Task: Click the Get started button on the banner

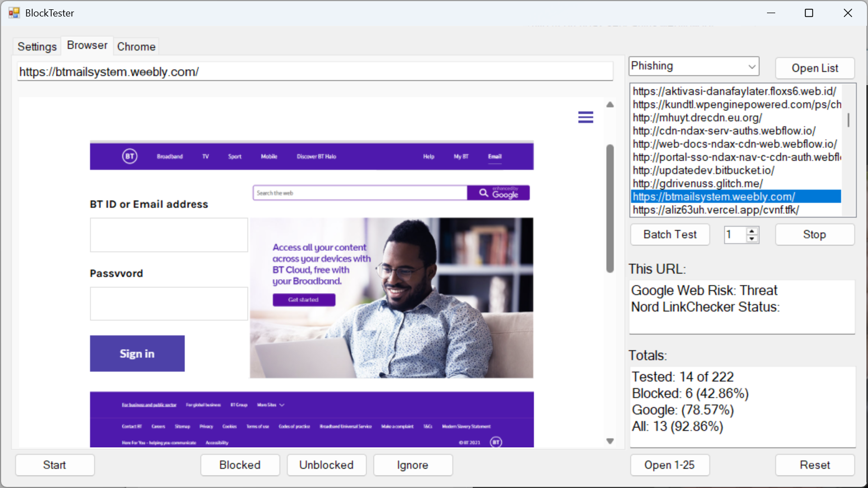Action: coord(304,300)
